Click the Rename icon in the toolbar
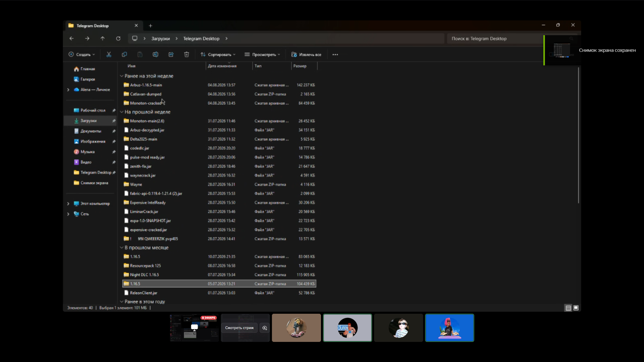Image resolution: width=644 pixels, height=362 pixels. [155, 54]
